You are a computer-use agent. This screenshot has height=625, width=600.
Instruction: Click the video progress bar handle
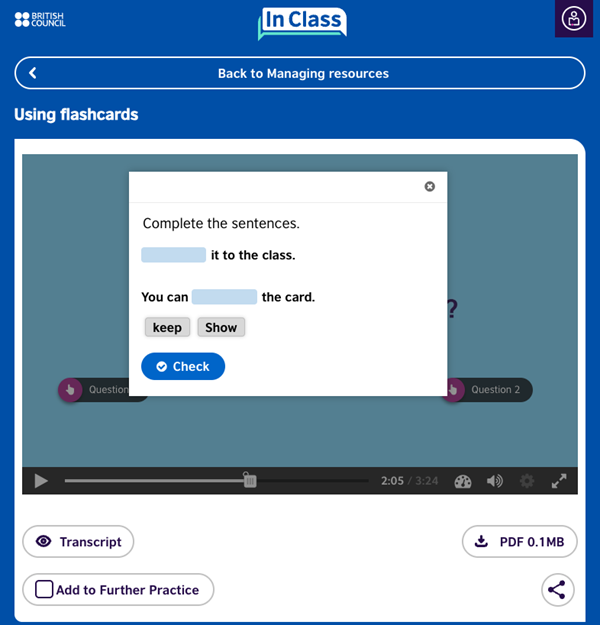tap(250, 481)
